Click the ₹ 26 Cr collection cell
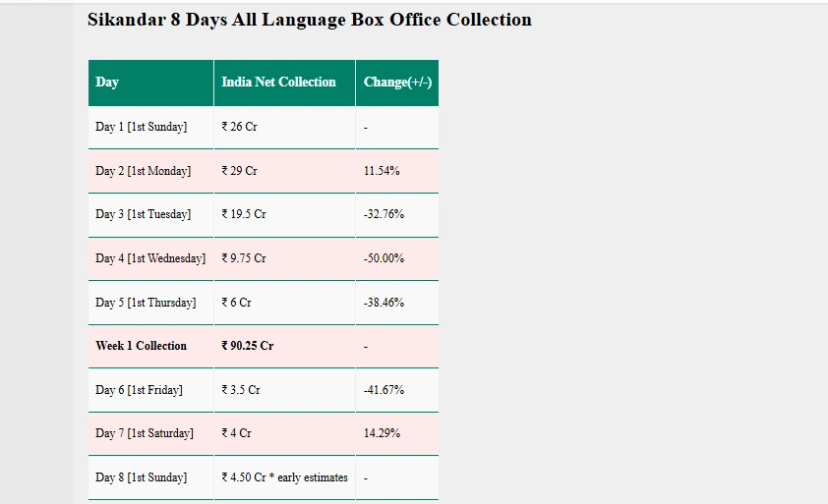 [284, 127]
